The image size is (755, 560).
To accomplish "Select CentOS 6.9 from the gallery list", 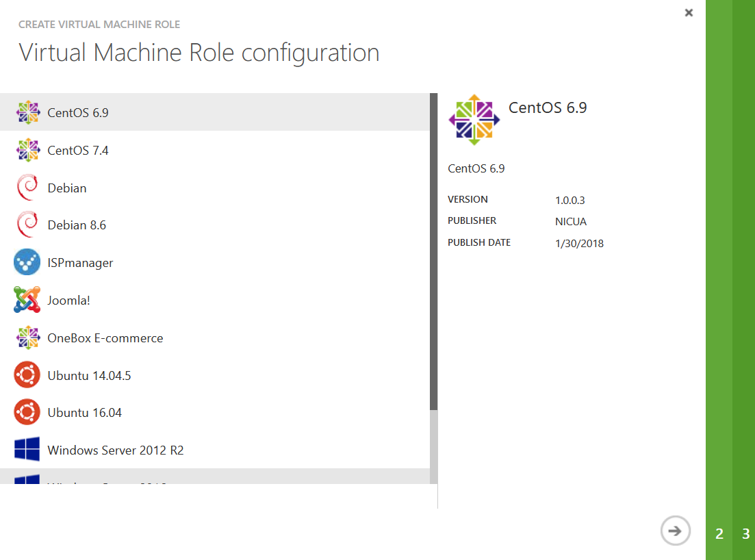I will point(215,112).
